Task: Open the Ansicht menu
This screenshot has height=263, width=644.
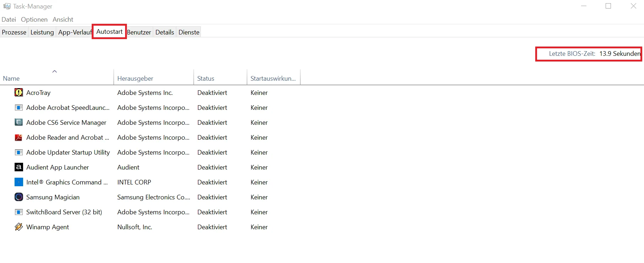Action: [63, 20]
